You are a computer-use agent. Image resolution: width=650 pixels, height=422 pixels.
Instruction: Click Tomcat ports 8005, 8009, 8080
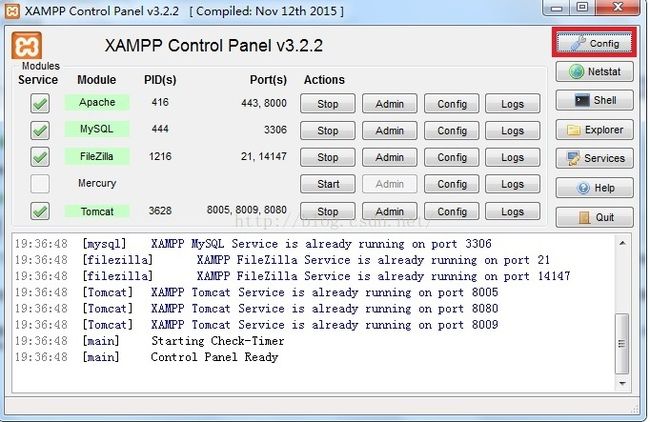tap(247, 210)
